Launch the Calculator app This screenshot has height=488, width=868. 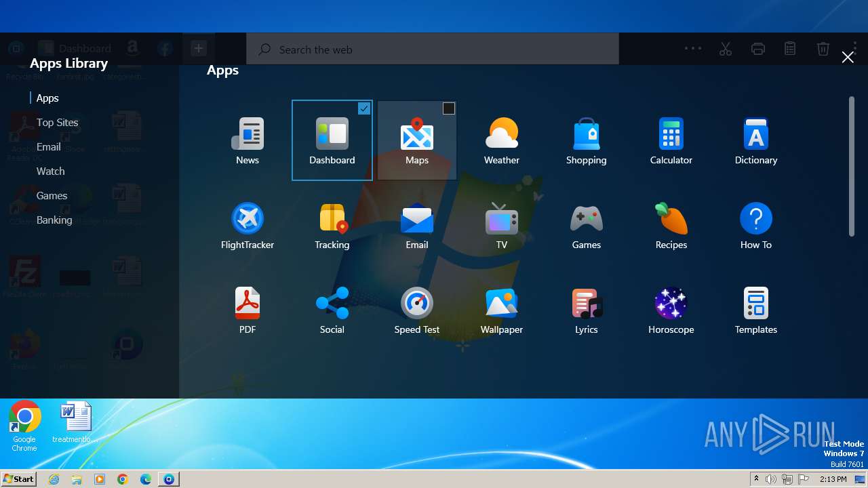(x=671, y=141)
